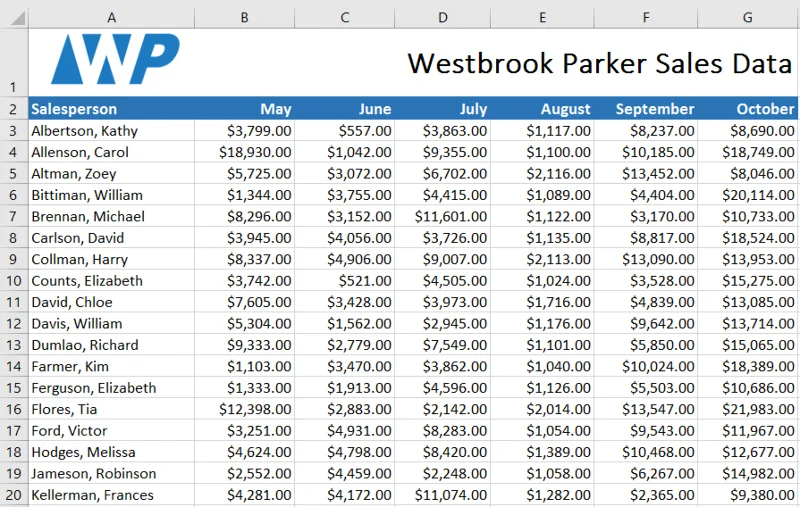
Task: Click the Westbrook Parker Sales Data title
Action: pyautogui.click(x=599, y=64)
